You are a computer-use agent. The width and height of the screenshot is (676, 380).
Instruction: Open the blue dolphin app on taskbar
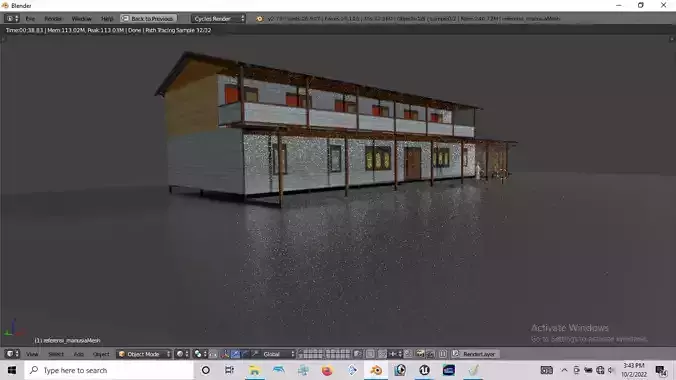pos(279,370)
